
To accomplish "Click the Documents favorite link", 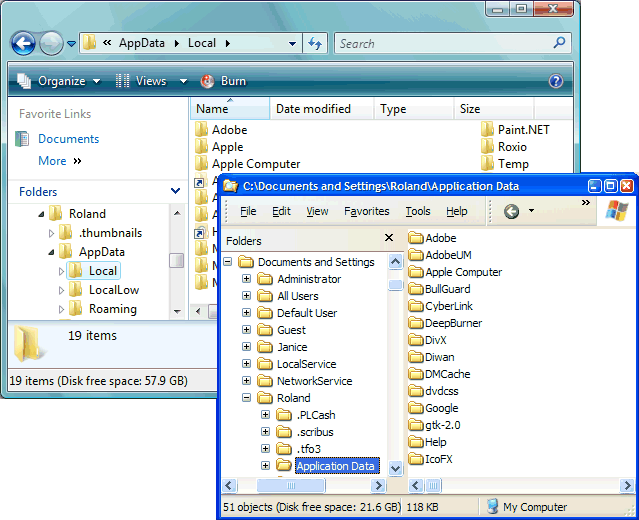I will point(68,139).
